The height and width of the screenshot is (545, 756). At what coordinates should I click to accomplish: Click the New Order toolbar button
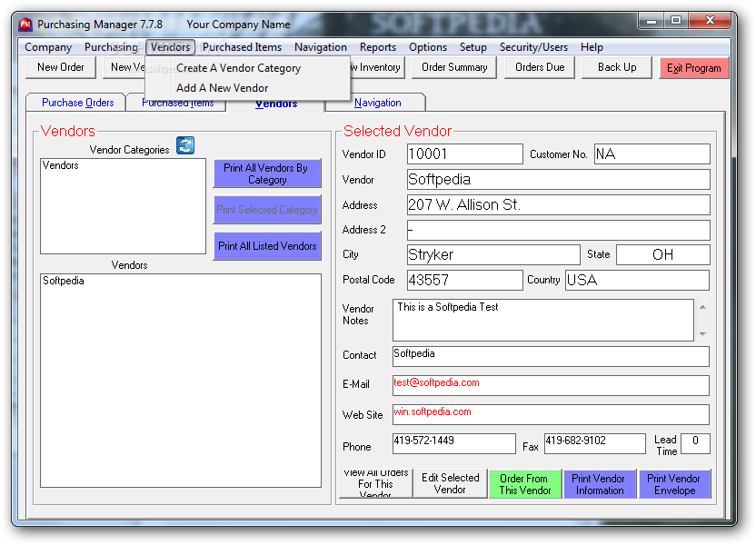61,67
